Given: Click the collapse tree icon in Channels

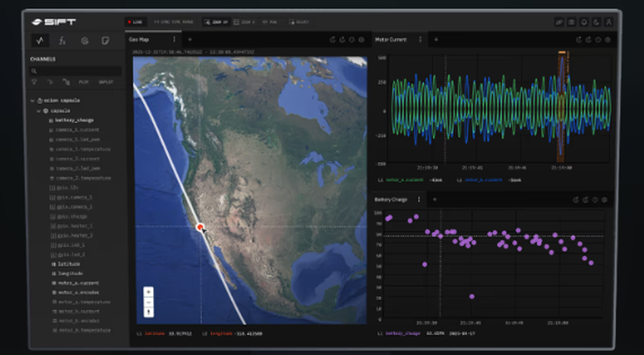Looking at the screenshot, I should 50,82.
